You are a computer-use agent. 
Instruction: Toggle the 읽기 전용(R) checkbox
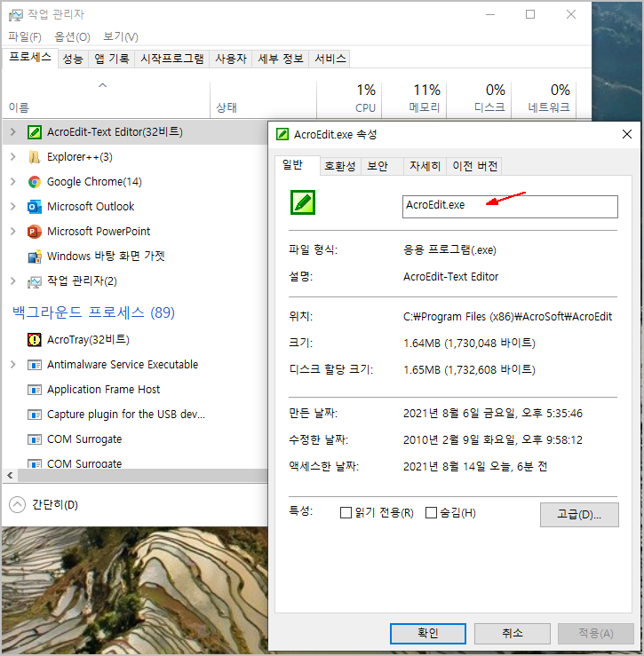pos(346,512)
